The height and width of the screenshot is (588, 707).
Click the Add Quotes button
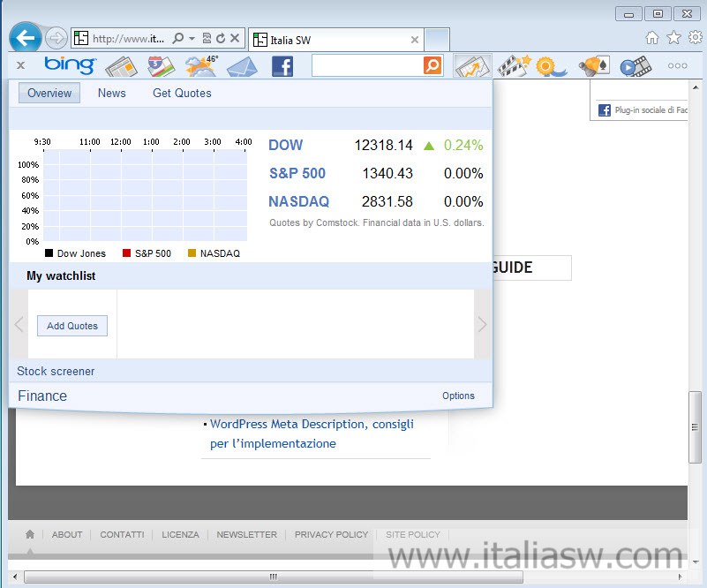coord(72,326)
